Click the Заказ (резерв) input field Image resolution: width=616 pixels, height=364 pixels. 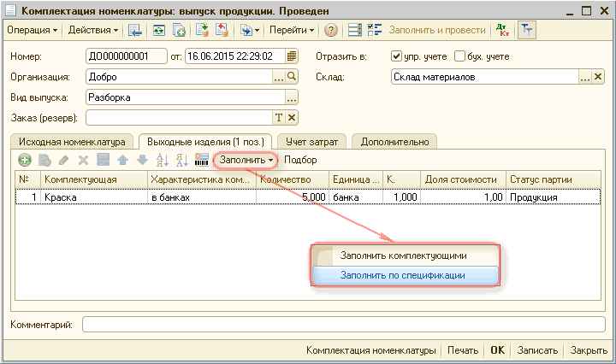[179, 118]
